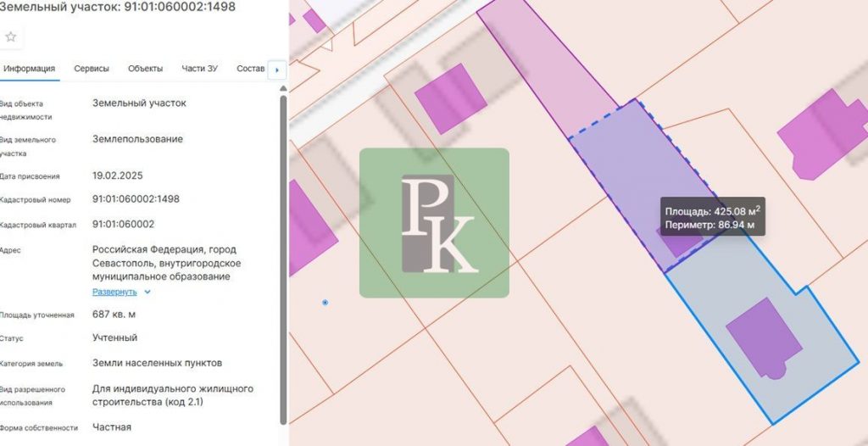Select purple building above the PK logo
Image resolution: width=868 pixels, height=446 pixels.
pos(452,98)
